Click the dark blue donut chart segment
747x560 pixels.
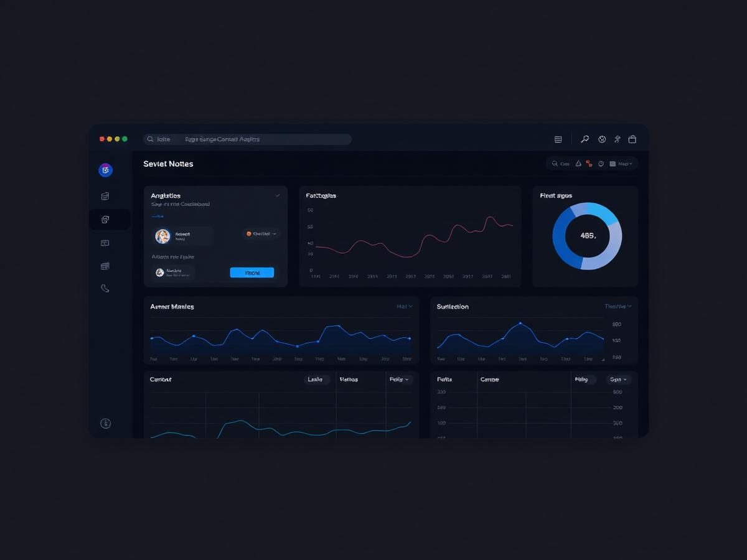pos(561,240)
